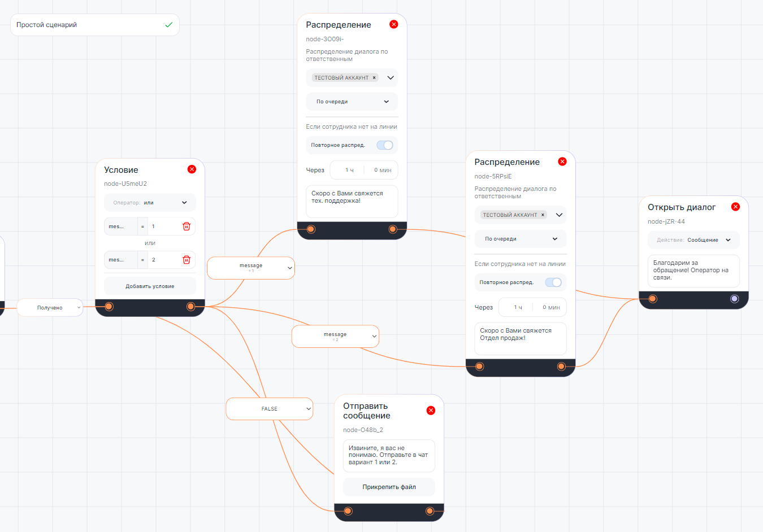
Task: Remove the Отправить сообщение node
Action: (431, 411)
